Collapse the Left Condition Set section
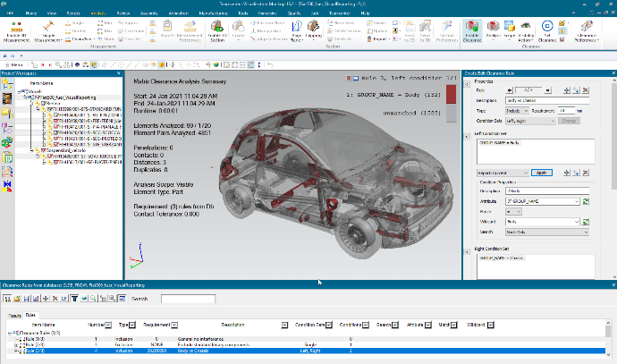The width and height of the screenshot is (617, 364). pyautogui.click(x=467, y=137)
